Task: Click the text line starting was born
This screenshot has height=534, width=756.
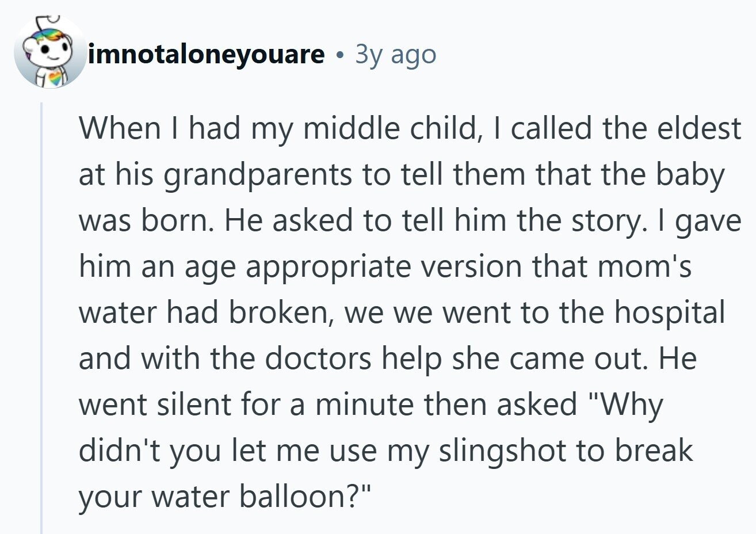Action: (x=408, y=221)
